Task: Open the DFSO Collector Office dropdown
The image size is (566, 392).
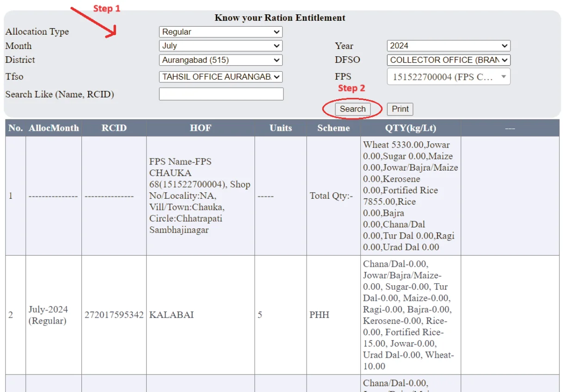Action: [x=448, y=60]
